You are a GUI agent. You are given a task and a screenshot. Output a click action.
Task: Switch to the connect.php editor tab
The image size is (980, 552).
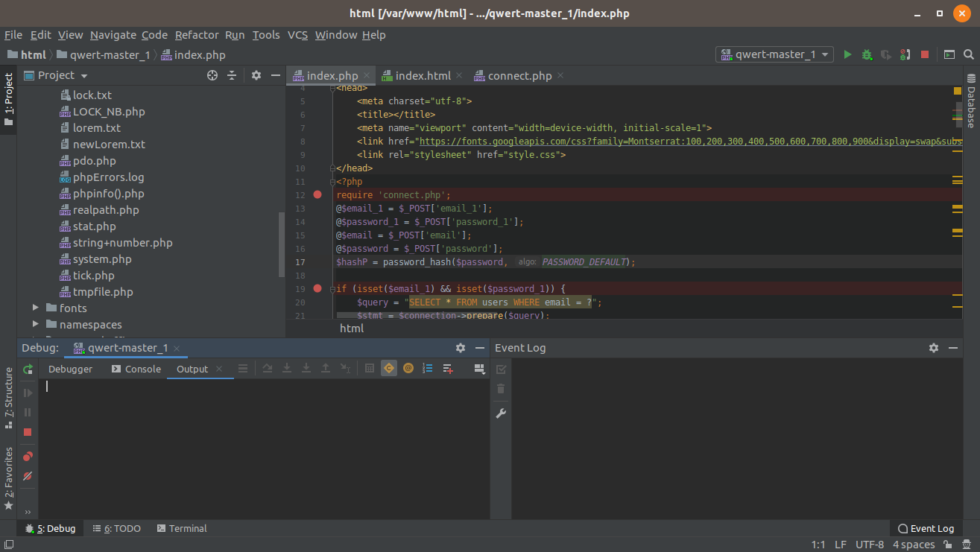520,76
